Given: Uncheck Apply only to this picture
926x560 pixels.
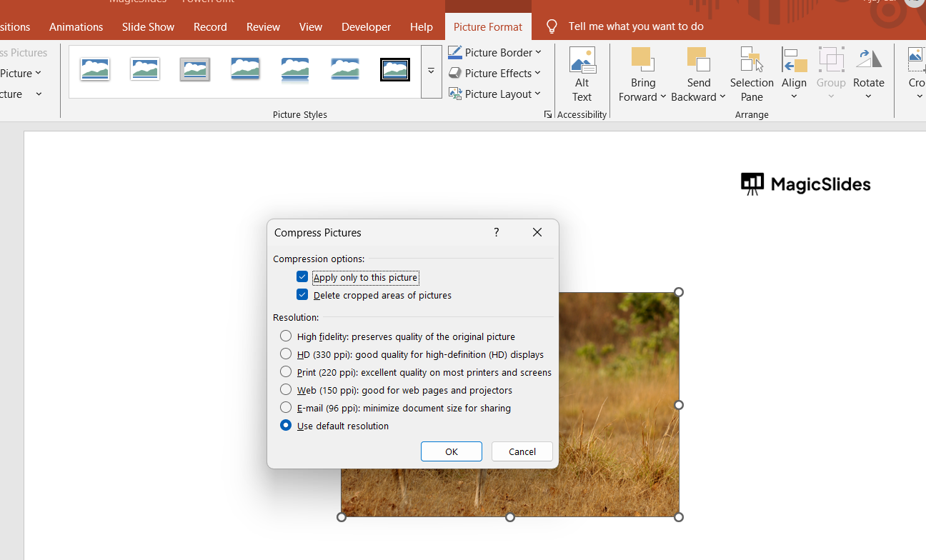Looking at the screenshot, I should [302, 277].
